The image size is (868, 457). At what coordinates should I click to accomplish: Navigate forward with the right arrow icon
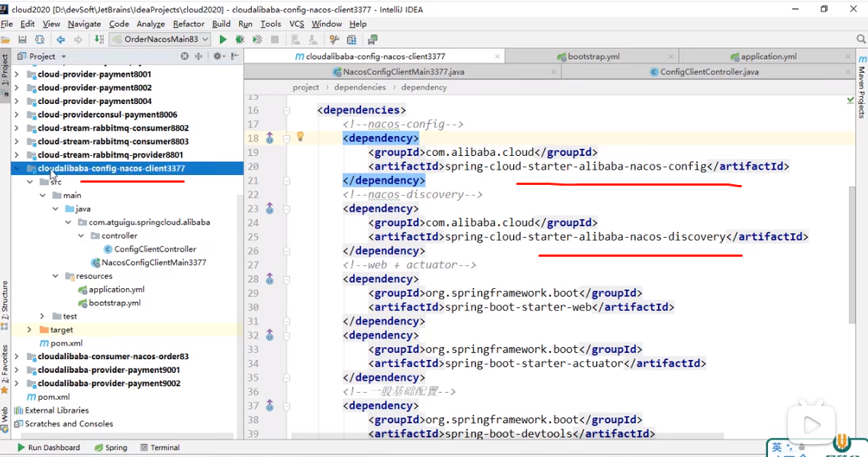(78, 40)
